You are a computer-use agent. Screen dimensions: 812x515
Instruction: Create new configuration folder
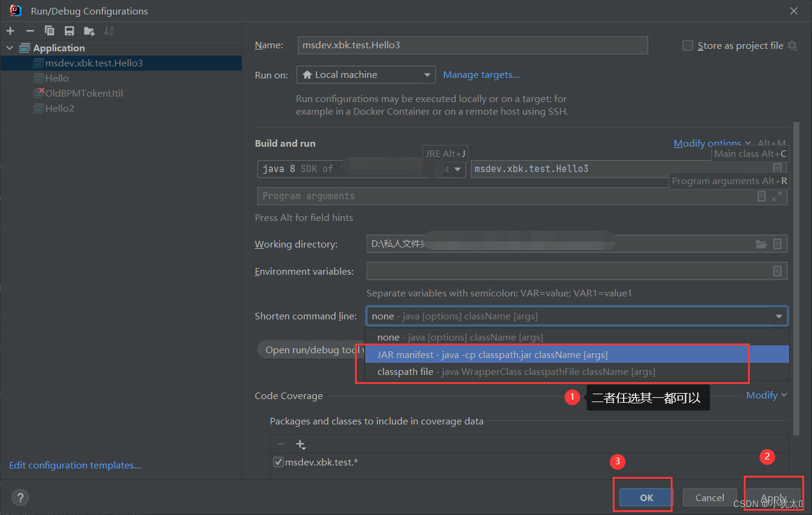point(89,31)
